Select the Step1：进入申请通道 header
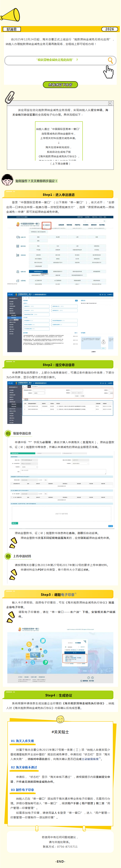Image resolution: width=121 pixels, height=868 pixels. coord(59,194)
